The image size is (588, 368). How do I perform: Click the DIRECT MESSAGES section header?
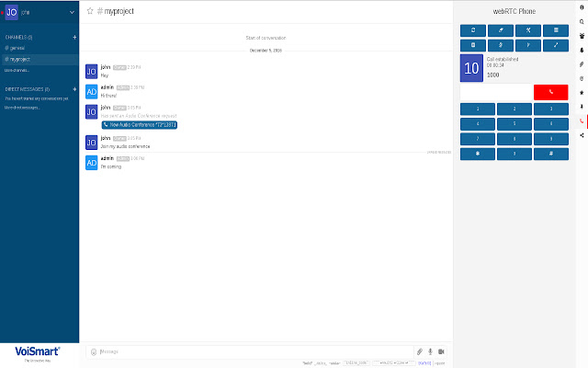click(x=28, y=89)
